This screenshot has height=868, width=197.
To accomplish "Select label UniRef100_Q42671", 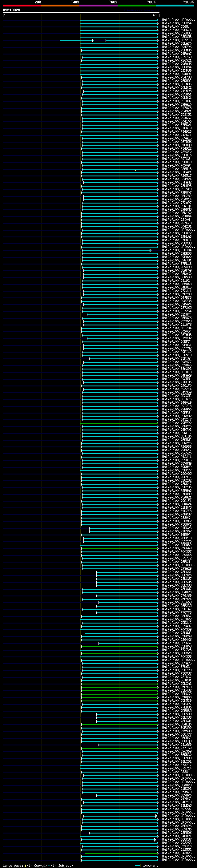I will pyautogui.click(x=177, y=135).
